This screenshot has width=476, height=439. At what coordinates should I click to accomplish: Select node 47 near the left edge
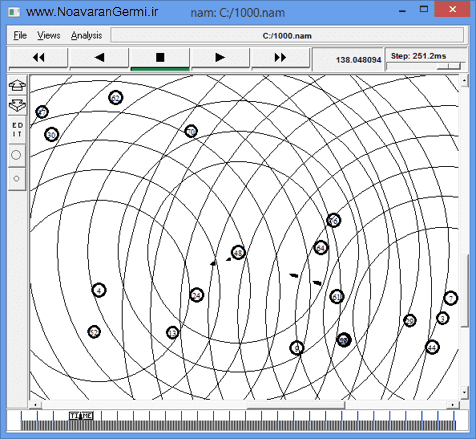pos(42,112)
